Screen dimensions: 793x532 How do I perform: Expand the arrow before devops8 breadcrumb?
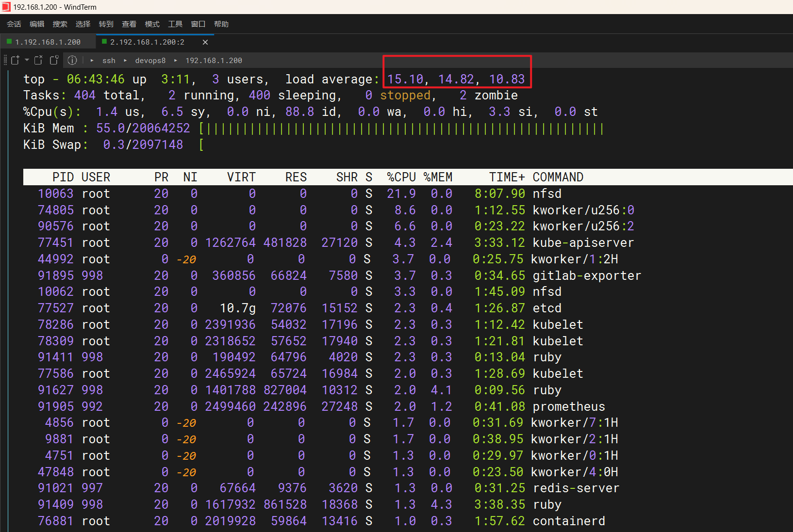(125, 61)
